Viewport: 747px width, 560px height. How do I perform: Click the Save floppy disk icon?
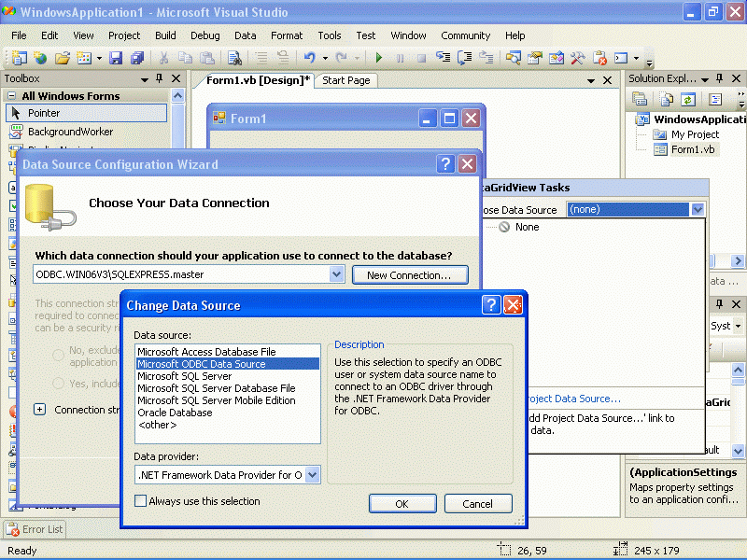point(116,58)
